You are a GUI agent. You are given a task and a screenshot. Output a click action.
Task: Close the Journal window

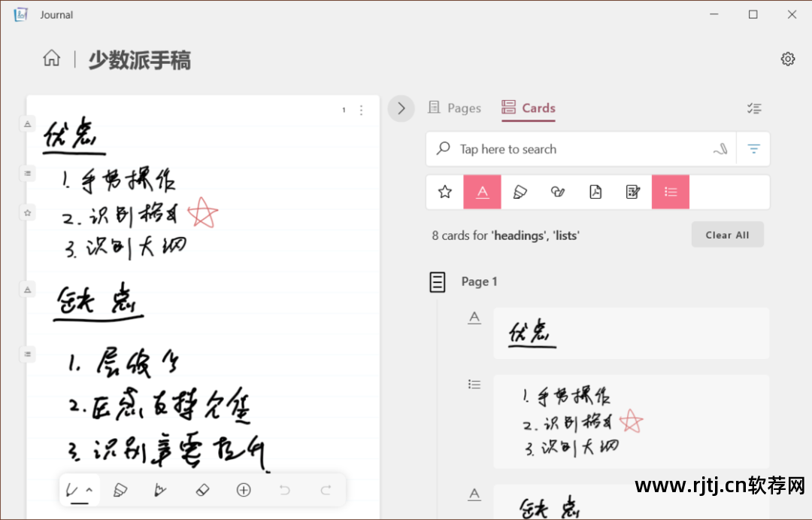point(792,14)
